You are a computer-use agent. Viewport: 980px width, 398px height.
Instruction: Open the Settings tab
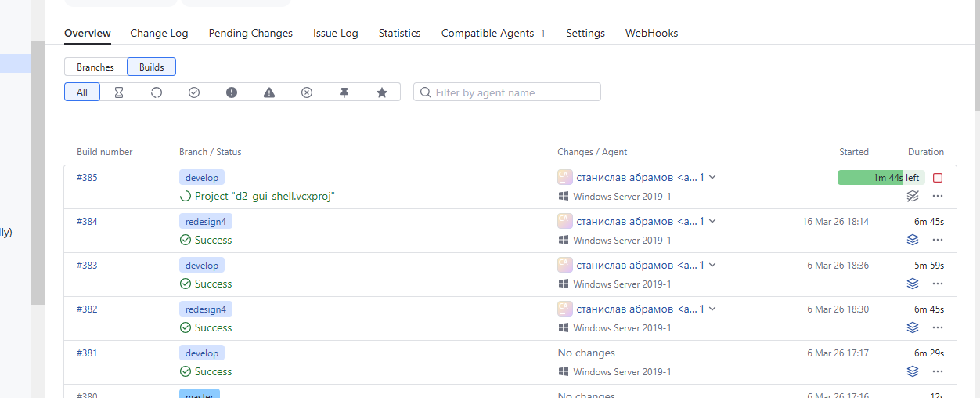click(x=585, y=33)
